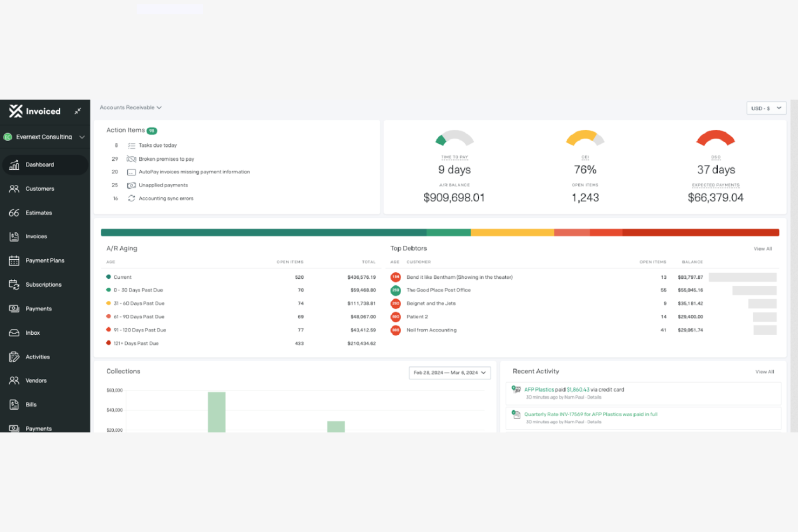Screen dimensions: 798x532
Task: Expand the Evernext Consulting account chevron
Action: pyautogui.click(x=82, y=137)
